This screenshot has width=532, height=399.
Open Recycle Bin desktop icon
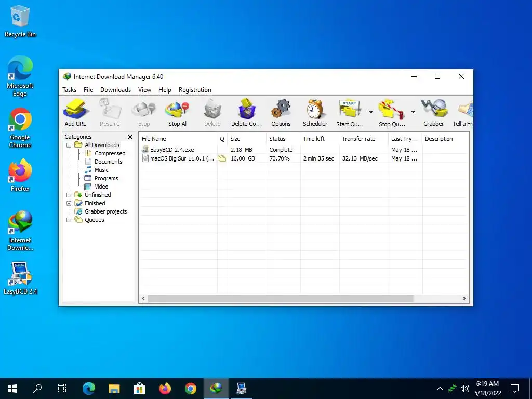coord(20,21)
